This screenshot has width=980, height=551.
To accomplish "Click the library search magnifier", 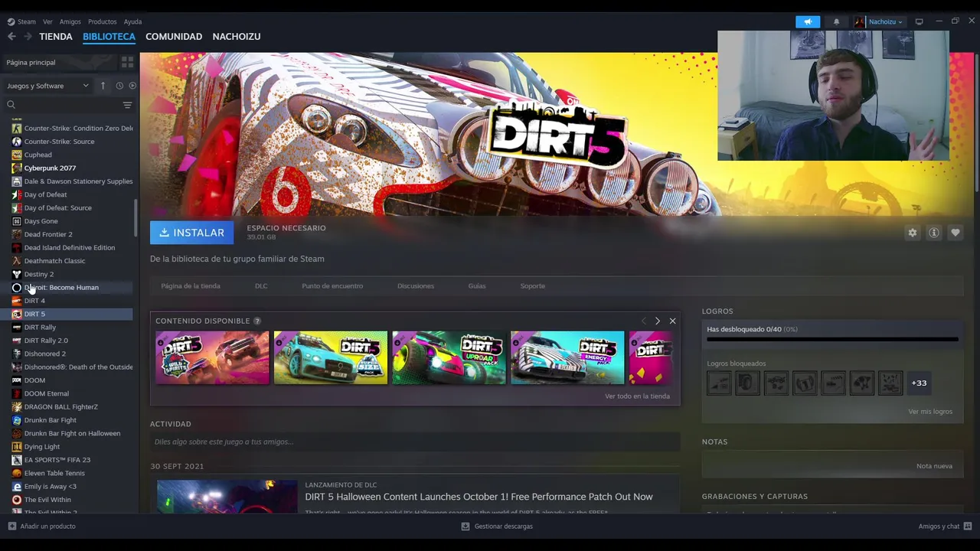I will (11, 105).
